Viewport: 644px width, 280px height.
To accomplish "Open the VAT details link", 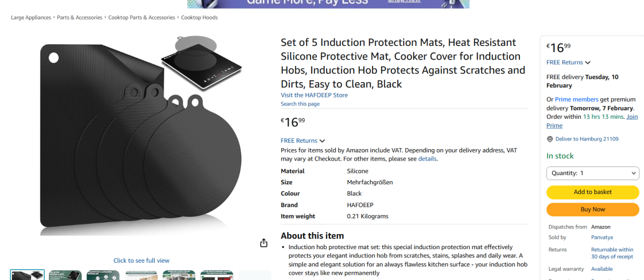I will click(427, 159).
